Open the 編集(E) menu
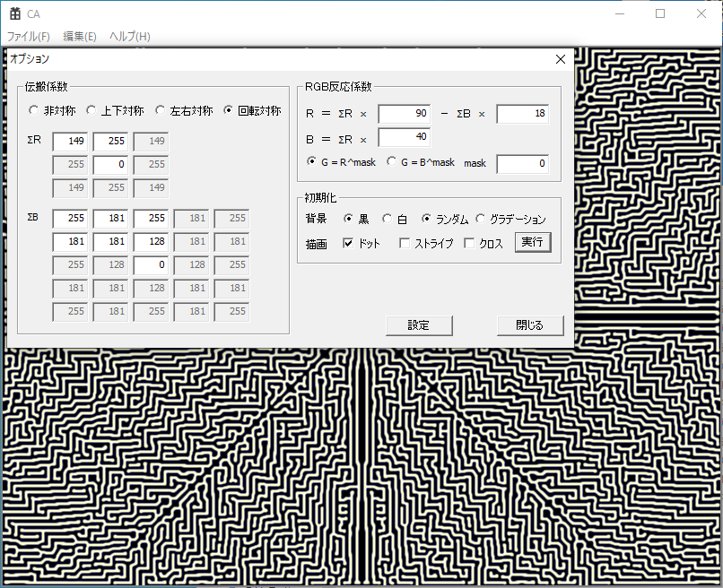This screenshot has height=588, width=723. point(80,37)
